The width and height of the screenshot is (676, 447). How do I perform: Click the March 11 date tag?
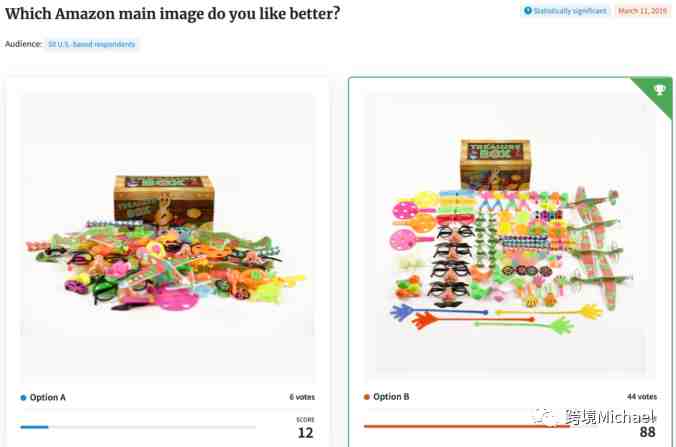[x=642, y=11]
